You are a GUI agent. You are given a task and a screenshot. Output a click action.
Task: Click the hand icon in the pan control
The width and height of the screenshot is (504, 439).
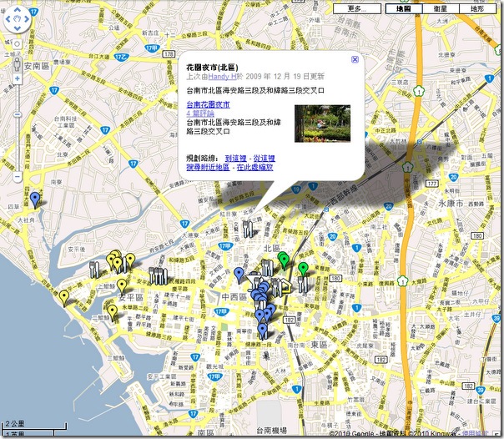click(x=18, y=19)
